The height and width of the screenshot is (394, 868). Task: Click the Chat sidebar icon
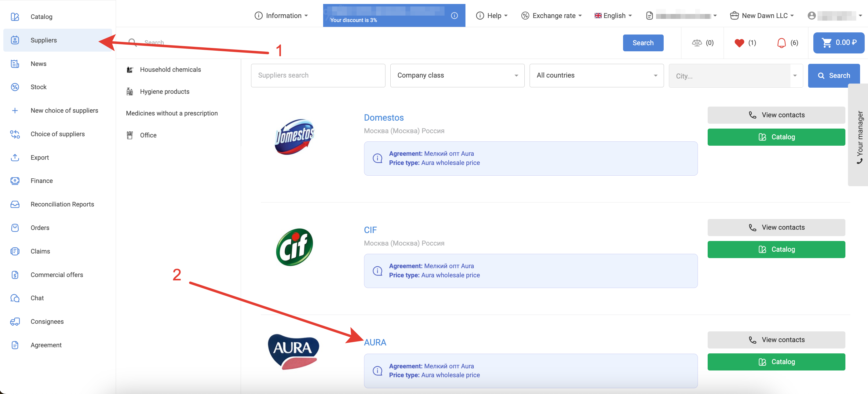[x=15, y=298]
